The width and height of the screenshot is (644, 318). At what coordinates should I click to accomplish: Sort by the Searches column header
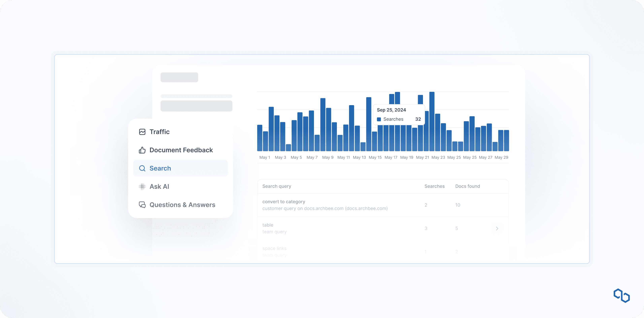(434, 186)
